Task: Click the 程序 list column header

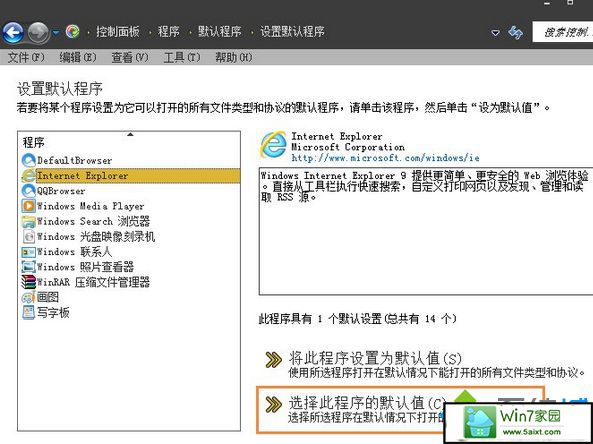Action: [129, 143]
